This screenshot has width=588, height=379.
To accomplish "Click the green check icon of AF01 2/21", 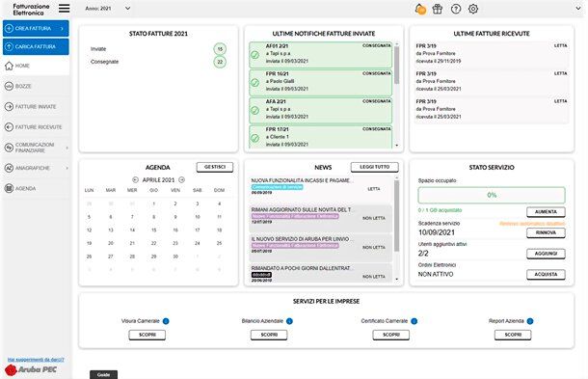I will pyautogui.click(x=255, y=55).
